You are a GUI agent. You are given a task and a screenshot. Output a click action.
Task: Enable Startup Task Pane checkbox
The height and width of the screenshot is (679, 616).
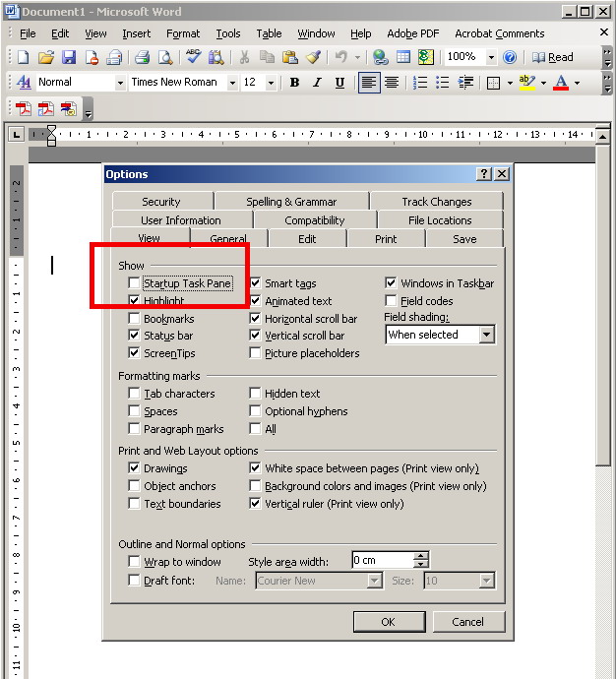point(134,283)
